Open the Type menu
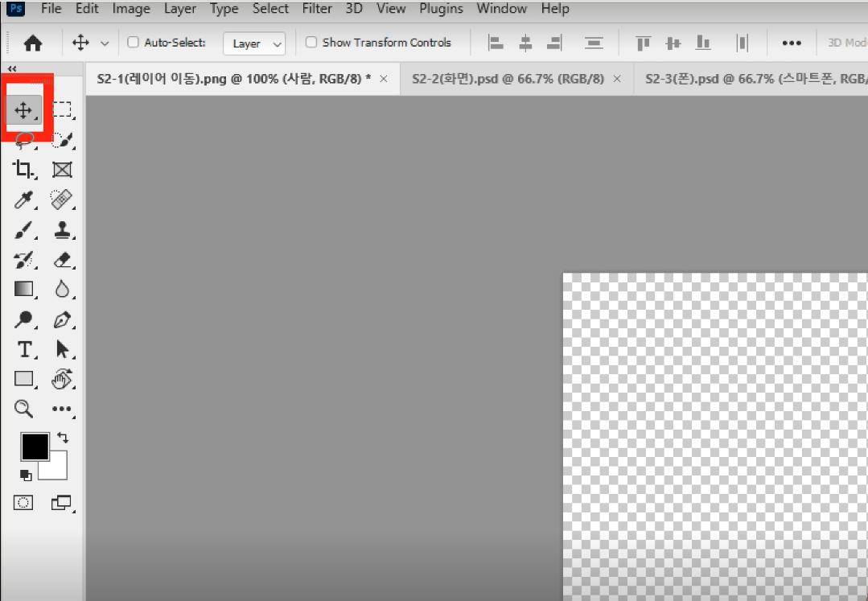This screenshot has width=868, height=601. click(x=224, y=9)
